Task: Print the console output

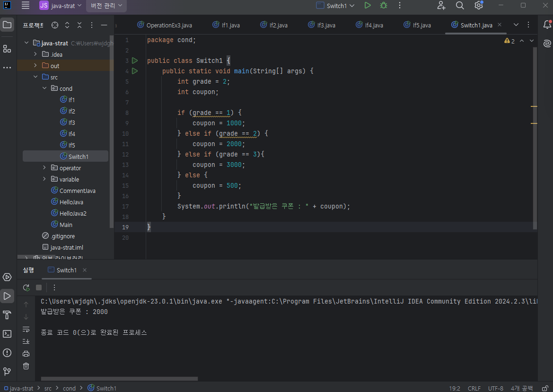Action: point(26,354)
